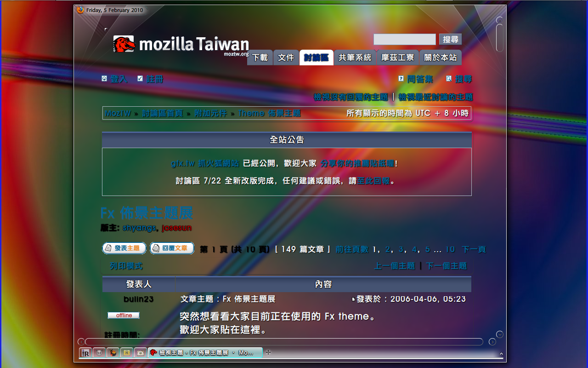Open the pinned IR tab icon

[85, 353]
